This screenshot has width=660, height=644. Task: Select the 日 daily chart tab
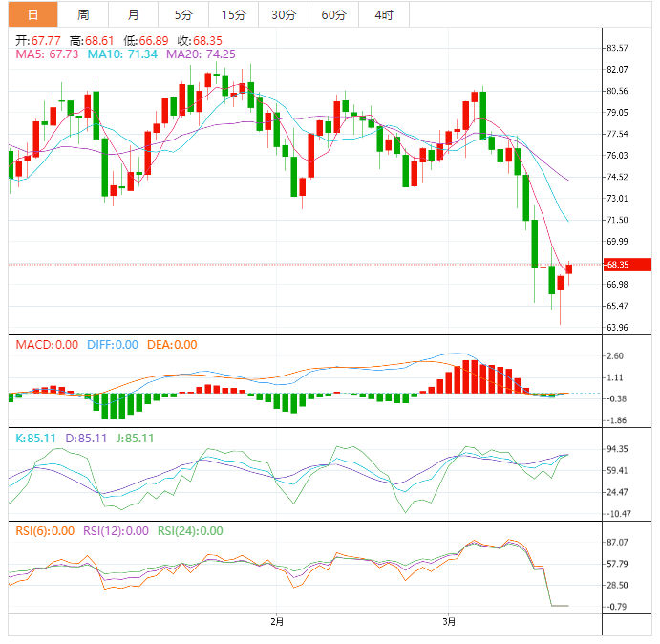32,14
